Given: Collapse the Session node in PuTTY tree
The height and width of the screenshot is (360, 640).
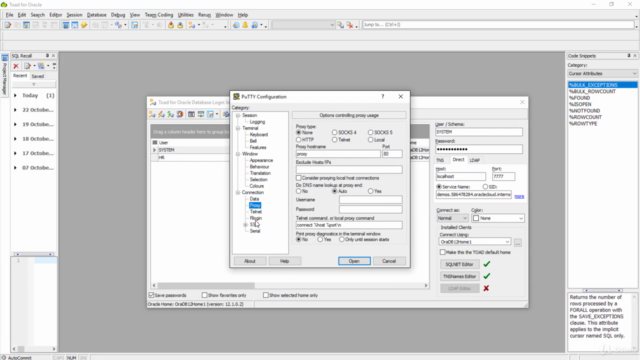Looking at the screenshot, I should (238, 116).
